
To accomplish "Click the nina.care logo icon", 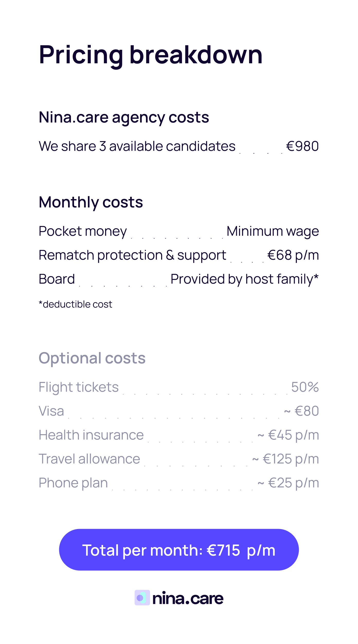I will (x=142, y=597).
